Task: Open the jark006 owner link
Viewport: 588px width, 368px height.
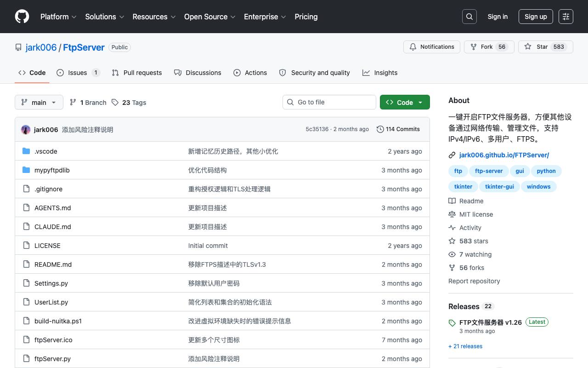Action: (41, 47)
